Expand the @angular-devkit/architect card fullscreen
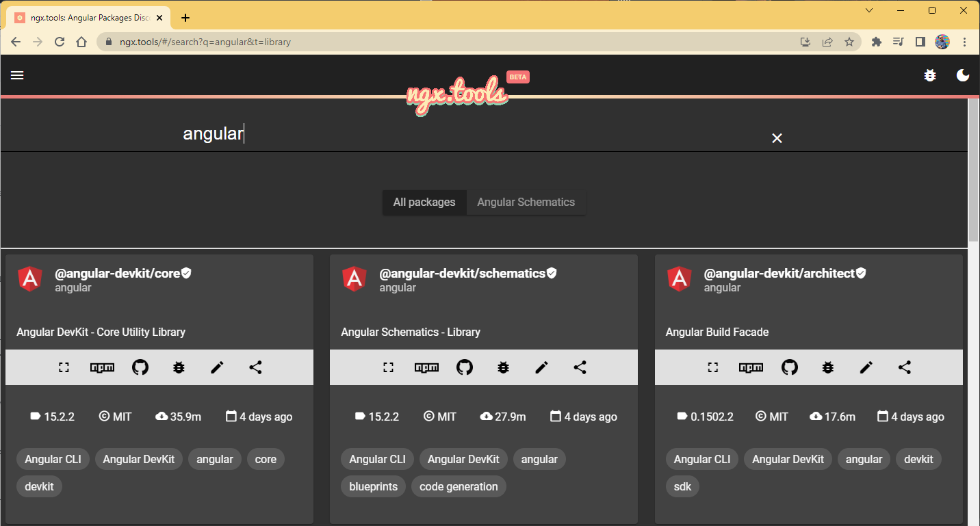The image size is (980, 526). click(712, 367)
